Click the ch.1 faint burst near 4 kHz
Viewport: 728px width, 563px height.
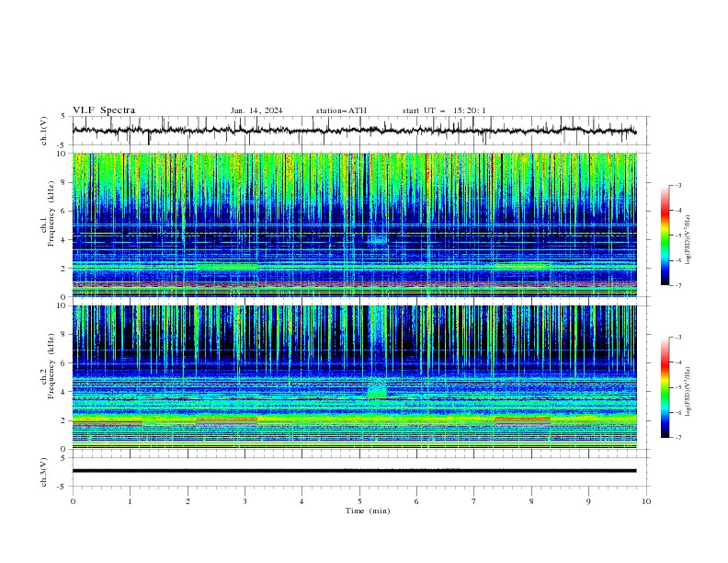(378, 239)
